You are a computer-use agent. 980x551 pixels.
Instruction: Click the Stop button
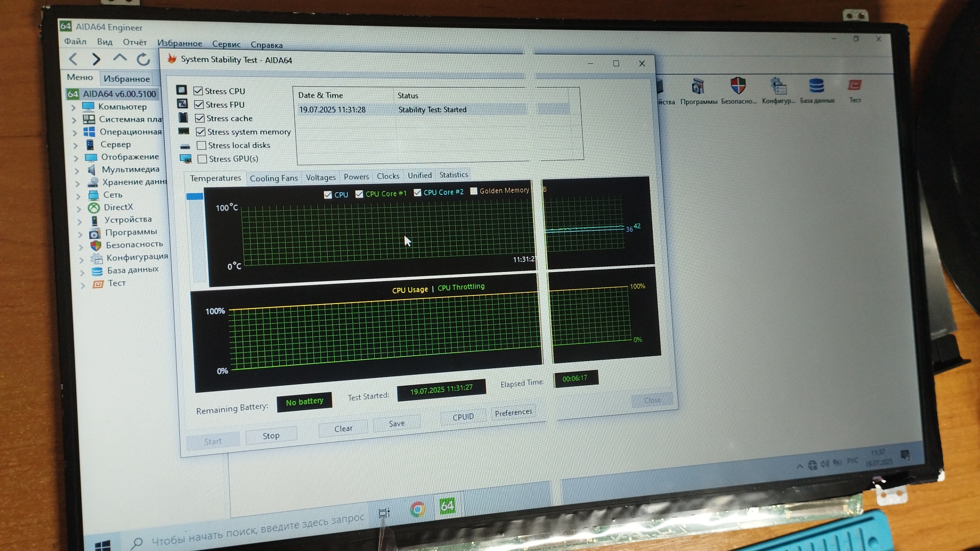click(x=271, y=436)
